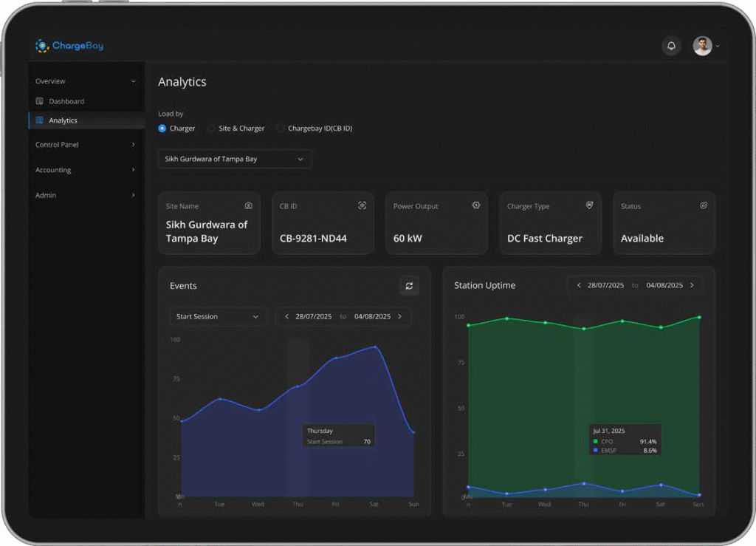This screenshot has height=546, width=756.
Task: Click the Saturday peak point on Events chart
Action: click(376, 347)
